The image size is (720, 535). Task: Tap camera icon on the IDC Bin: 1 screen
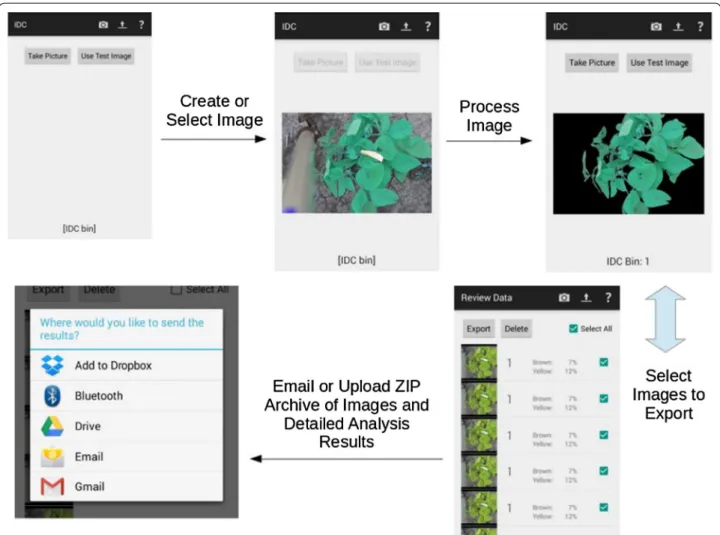656,27
